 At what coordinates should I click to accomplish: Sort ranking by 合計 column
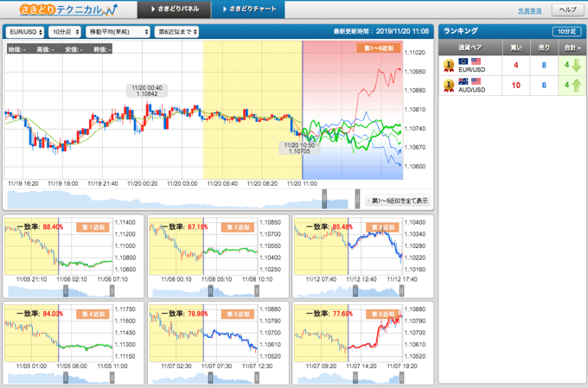point(572,48)
